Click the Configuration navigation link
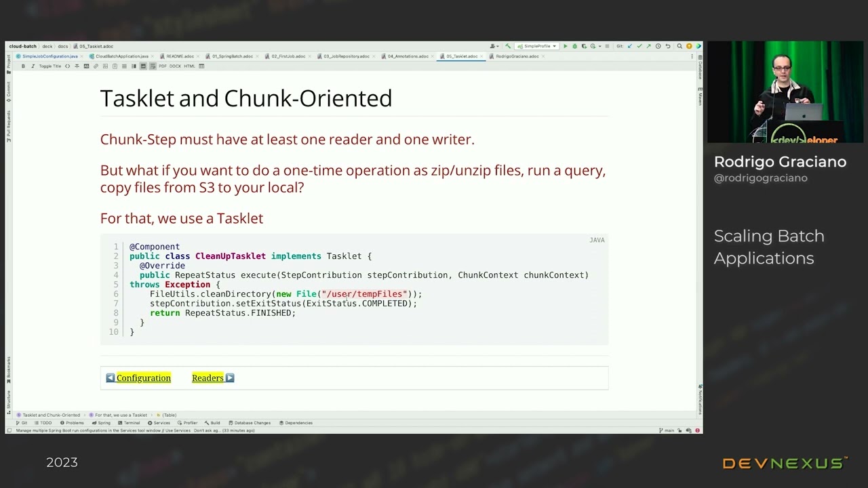This screenshot has width=868, height=488. pos(143,378)
